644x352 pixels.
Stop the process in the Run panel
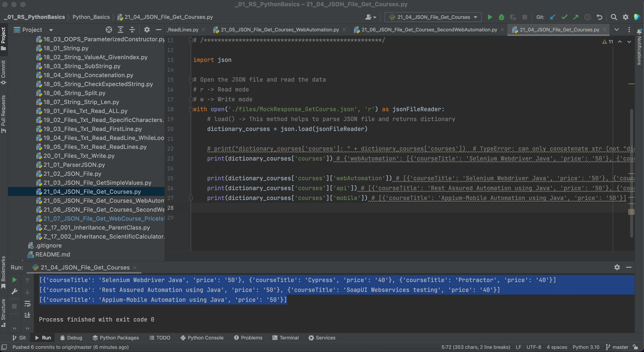(15, 306)
